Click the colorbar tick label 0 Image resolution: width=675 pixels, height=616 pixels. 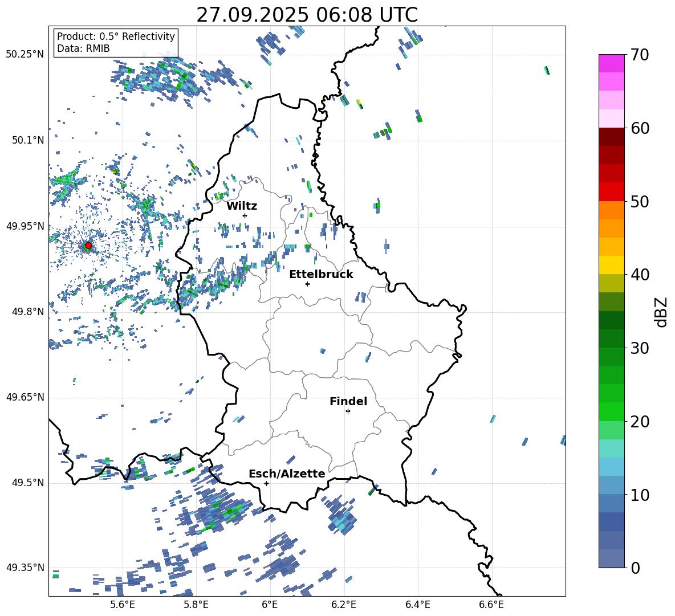click(635, 568)
